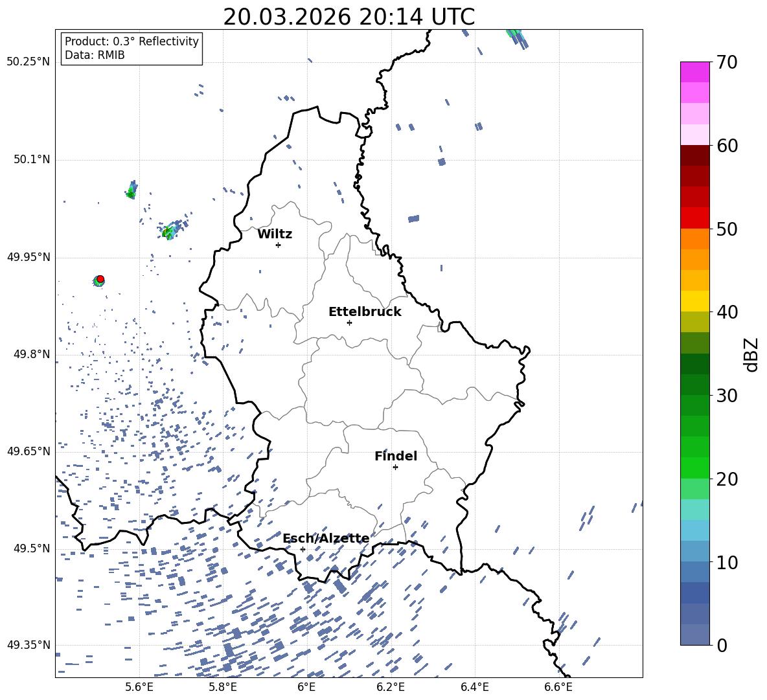Click the cyan-green echo at top right edge
Viewport: 767px width, 700px height.
(x=516, y=39)
